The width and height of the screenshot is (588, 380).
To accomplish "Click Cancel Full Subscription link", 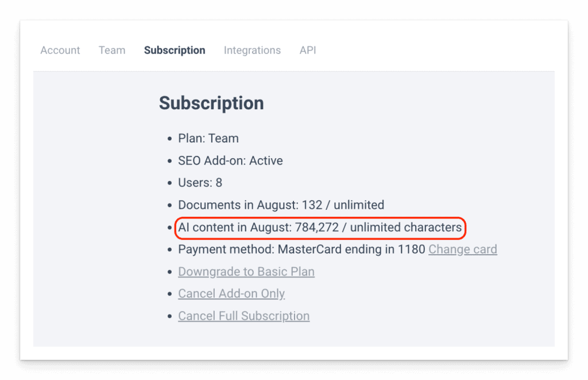I will coord(244,316).
